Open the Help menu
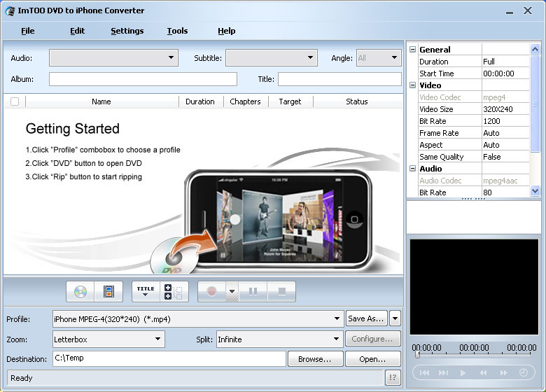 point(227,31)
